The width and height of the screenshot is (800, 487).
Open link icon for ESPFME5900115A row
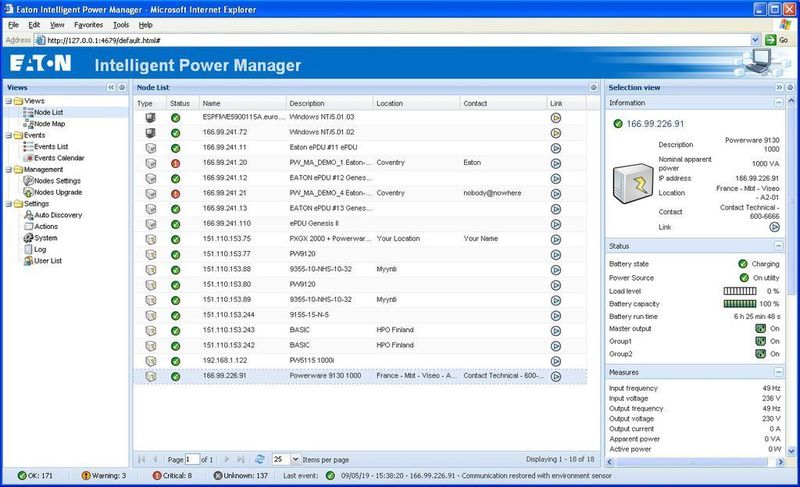556,118
